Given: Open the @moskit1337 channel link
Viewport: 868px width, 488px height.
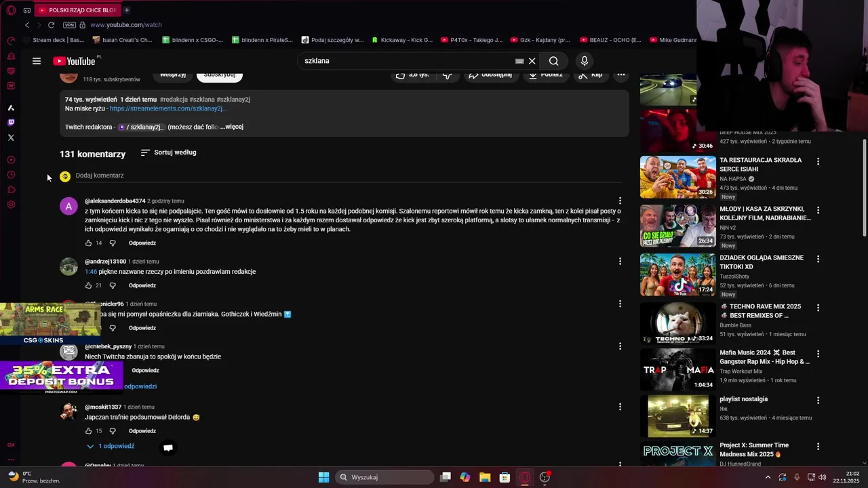Looking at the screenshot, I should [x=103, y=407].
